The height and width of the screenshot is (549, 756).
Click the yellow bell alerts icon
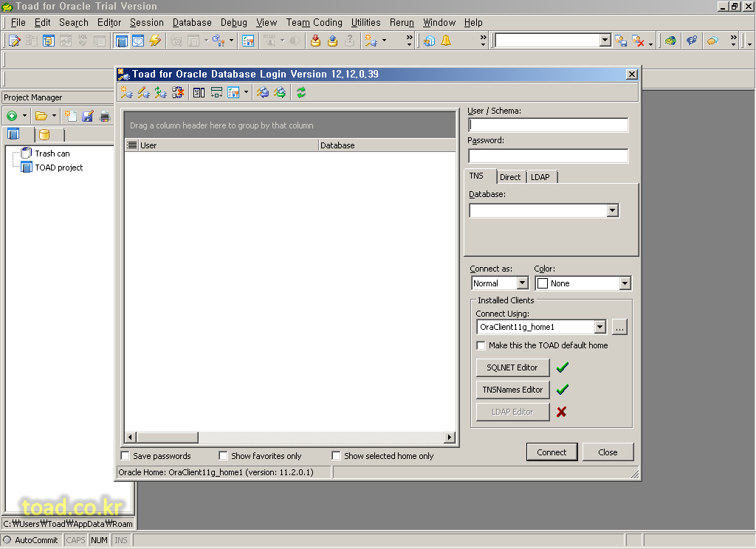[446, 41]
